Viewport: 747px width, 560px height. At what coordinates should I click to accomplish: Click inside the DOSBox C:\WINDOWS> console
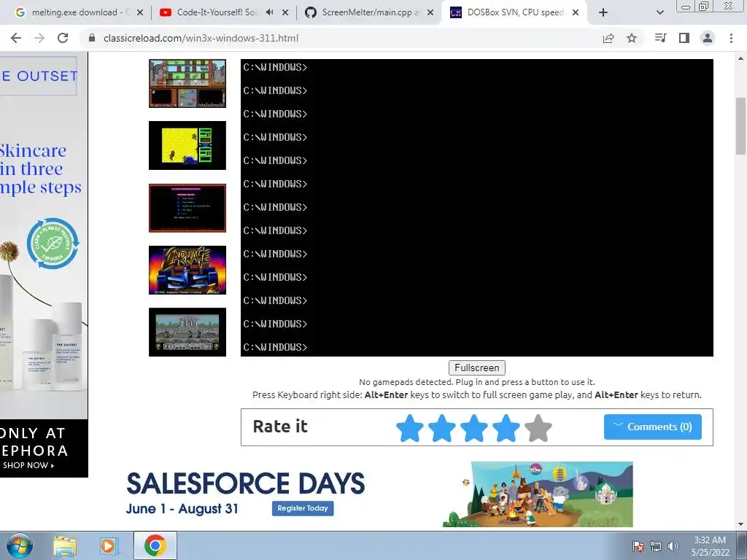pyautogui.click(x=477, y=208)
